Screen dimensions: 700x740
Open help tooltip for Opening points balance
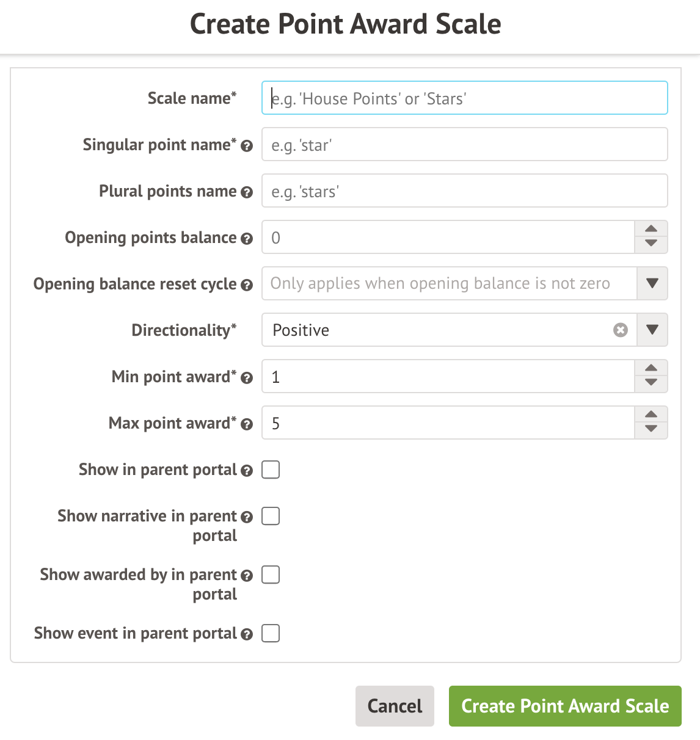point(247,239)
